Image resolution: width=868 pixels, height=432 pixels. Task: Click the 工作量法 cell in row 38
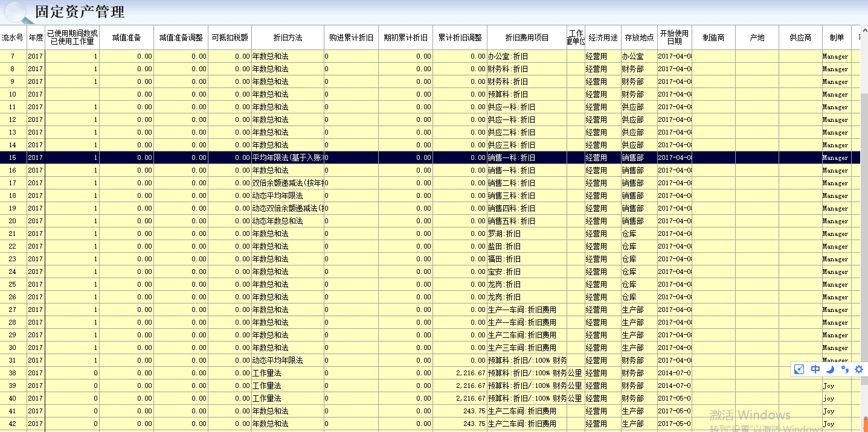coord(288,373)
